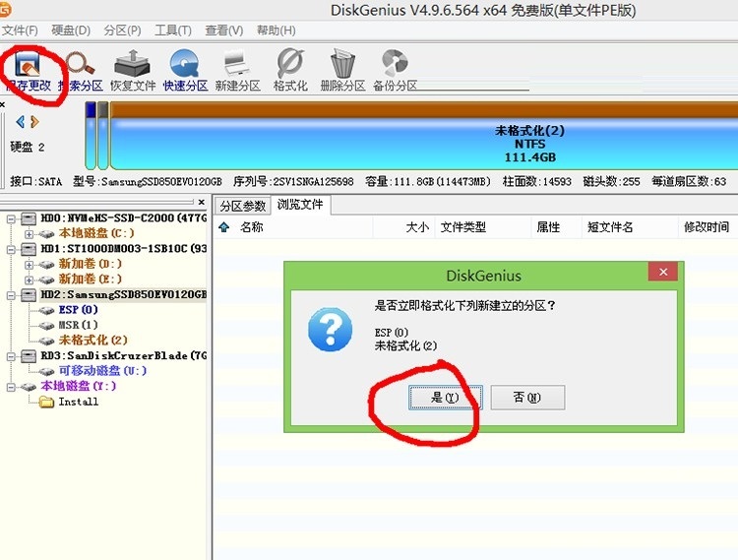
Task: Go to the next disk with right arrow
Action: (x=33, y=122)
